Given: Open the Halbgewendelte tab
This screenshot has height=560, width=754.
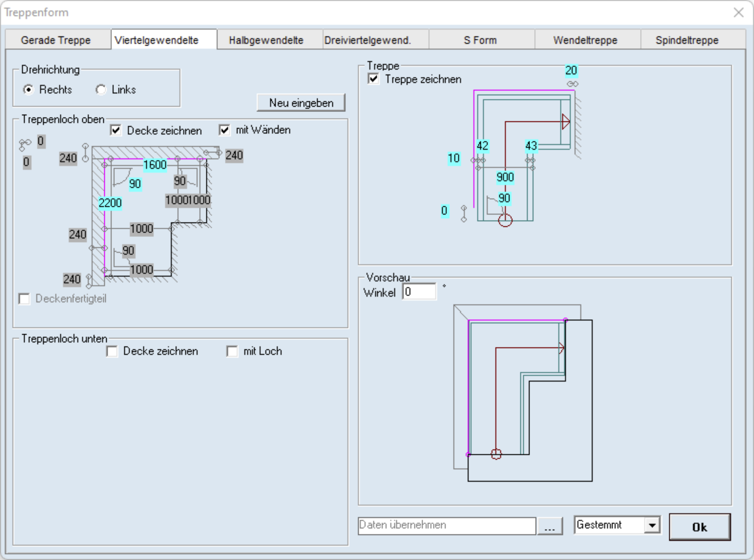Looking at the screenshot, I should tap(270, 40).
